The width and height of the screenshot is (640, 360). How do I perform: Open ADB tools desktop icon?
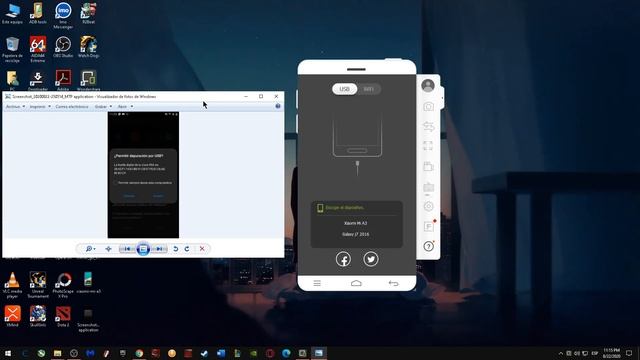(38, 13)
